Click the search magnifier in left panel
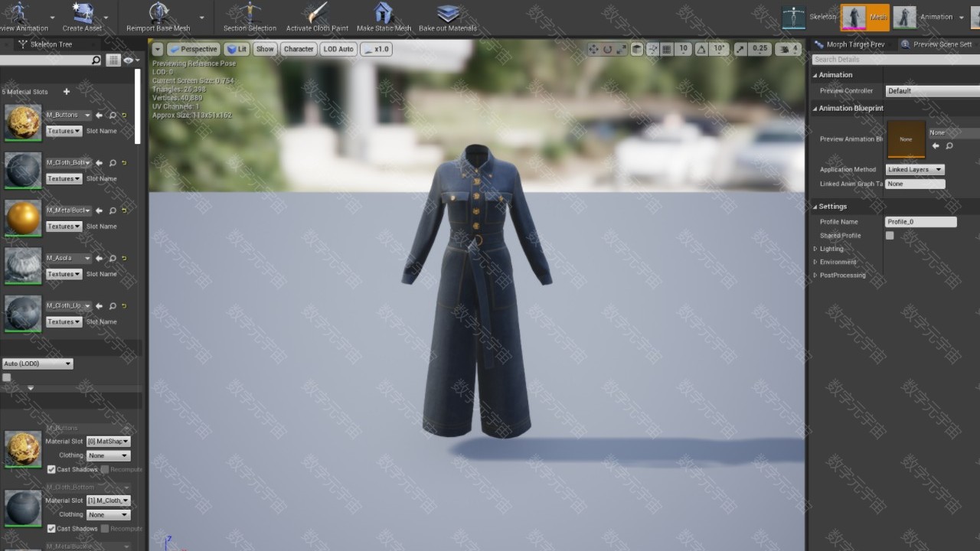Screen dimensions: 980x551 pyautogui.click(x=96, y=60)
